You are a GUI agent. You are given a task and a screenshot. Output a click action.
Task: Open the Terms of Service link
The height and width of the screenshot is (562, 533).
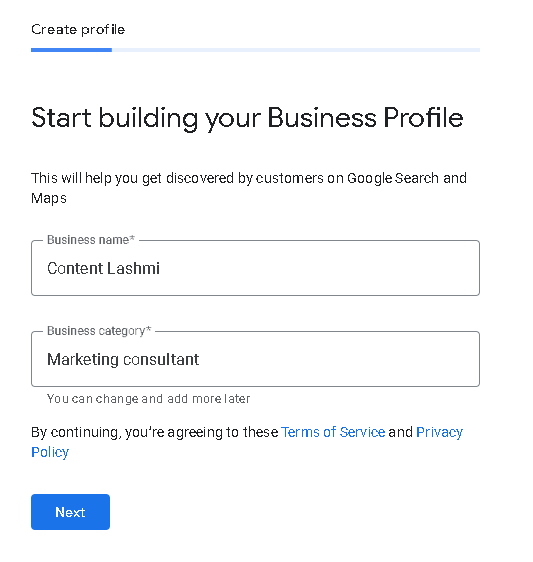[x=333, y=432]
